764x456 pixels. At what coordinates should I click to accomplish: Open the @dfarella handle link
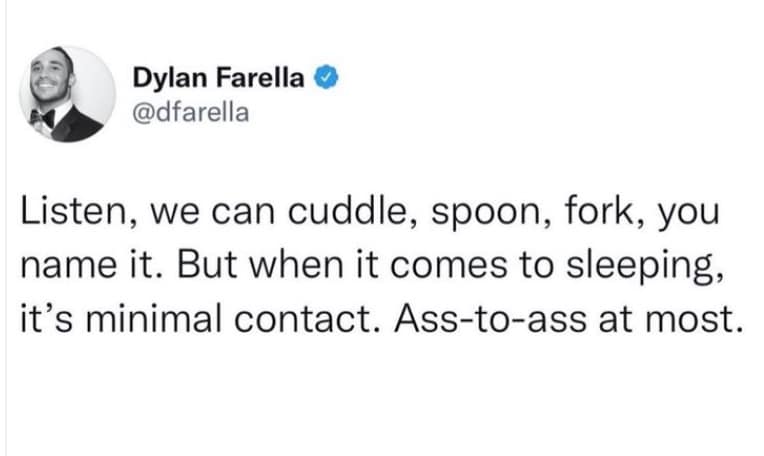(190, 111)
